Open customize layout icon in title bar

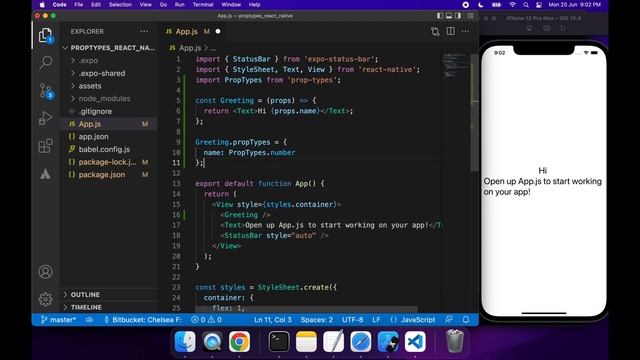[x=470, y=16]
